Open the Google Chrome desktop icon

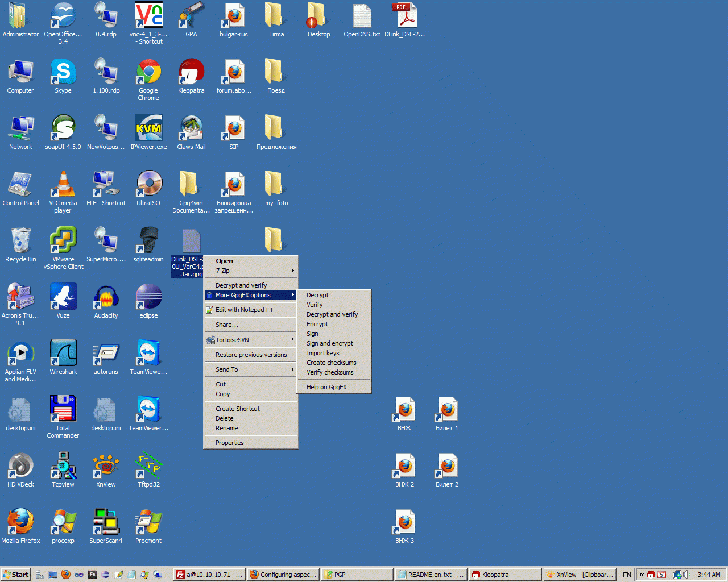148,80
